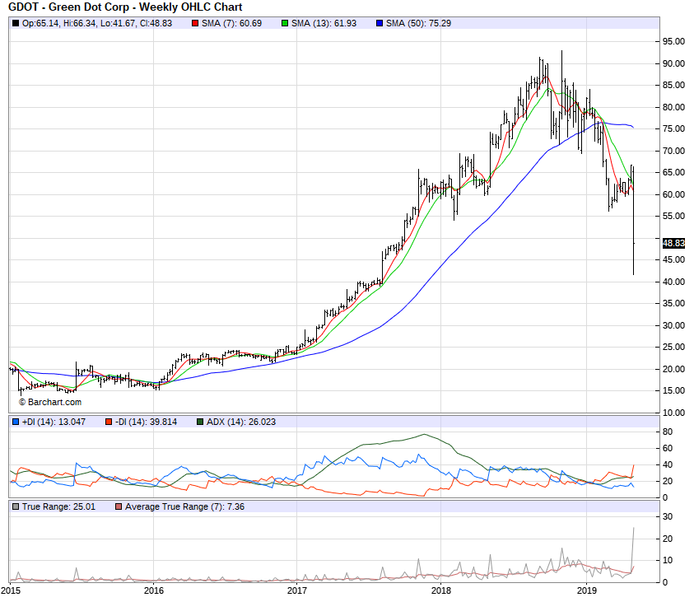Click the blue +DI (14) legend swatch
The image size is (694, 616).
coord(16,422)
